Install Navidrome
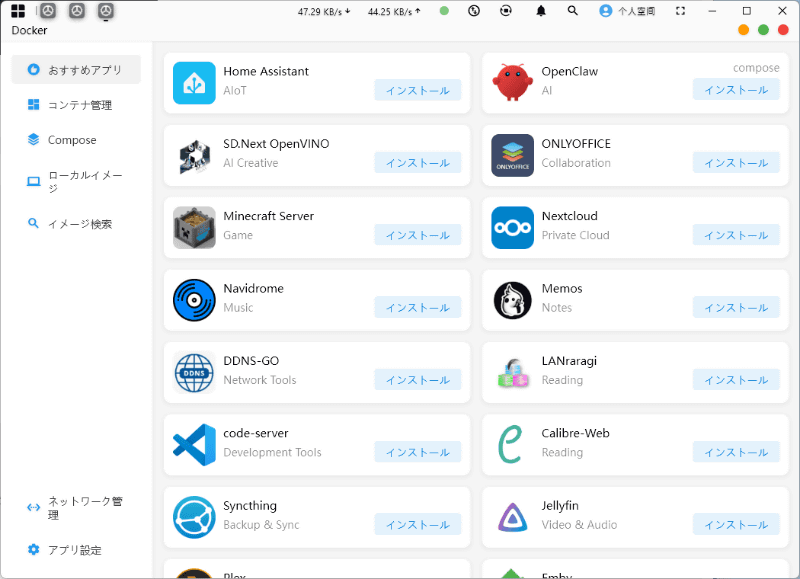 pos(418,308)
